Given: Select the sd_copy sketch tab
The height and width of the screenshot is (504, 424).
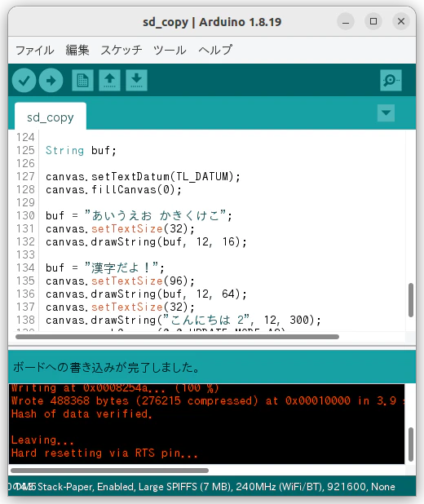Looking at the screenshot, I should (51, 117).
